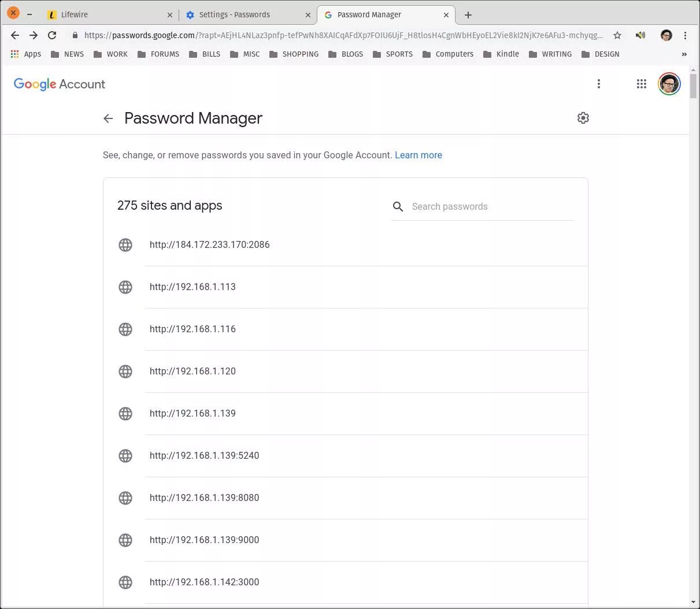The width and height of the screenshot is (700, 609).
Task: Click globe icon for 192.168.1.139:9000
Action: [125, 540]
